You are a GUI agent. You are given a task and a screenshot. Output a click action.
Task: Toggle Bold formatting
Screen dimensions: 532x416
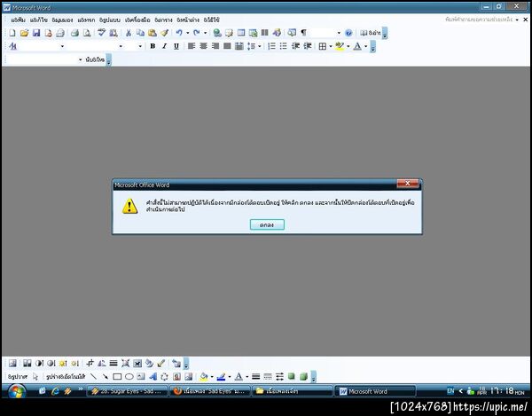coord(153,46)
